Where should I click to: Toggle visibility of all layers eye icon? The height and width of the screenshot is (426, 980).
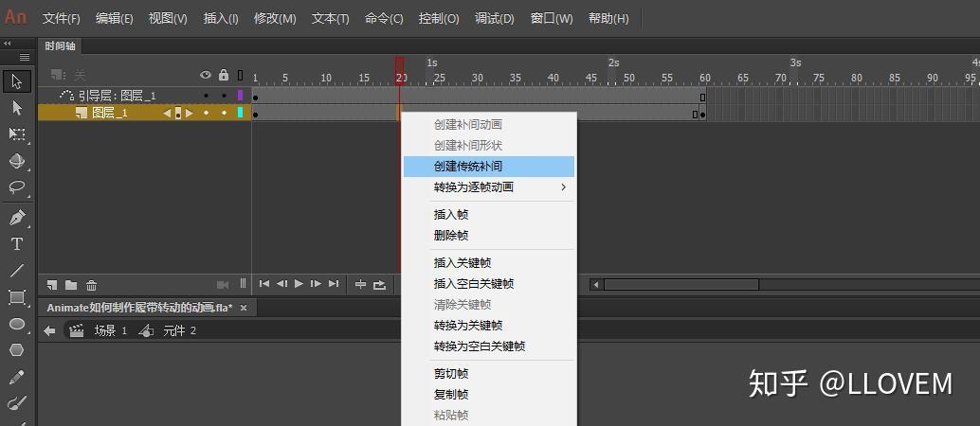(206, 75)
